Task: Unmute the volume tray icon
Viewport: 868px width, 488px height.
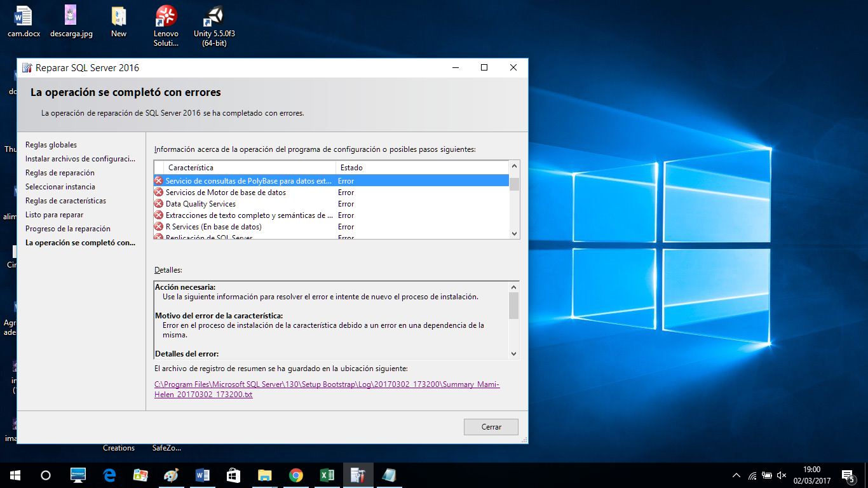Action: pyautogui.click(x=782, y=475)
